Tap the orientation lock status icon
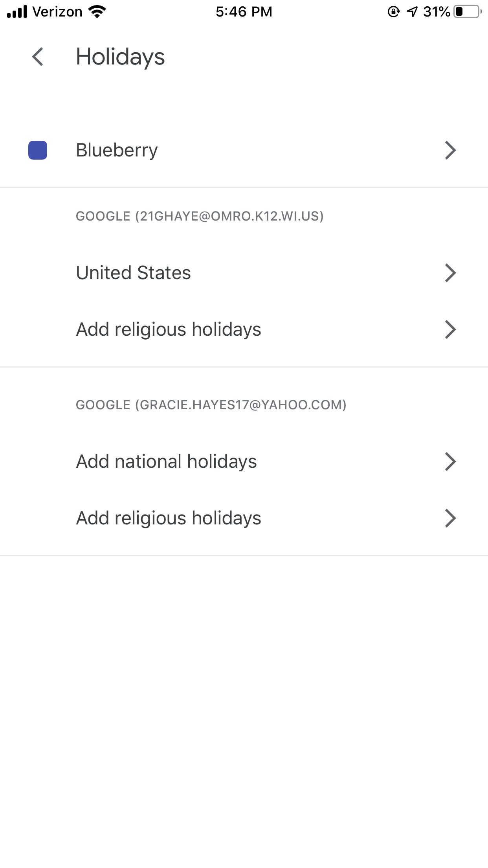 click(x=393, y=12)
